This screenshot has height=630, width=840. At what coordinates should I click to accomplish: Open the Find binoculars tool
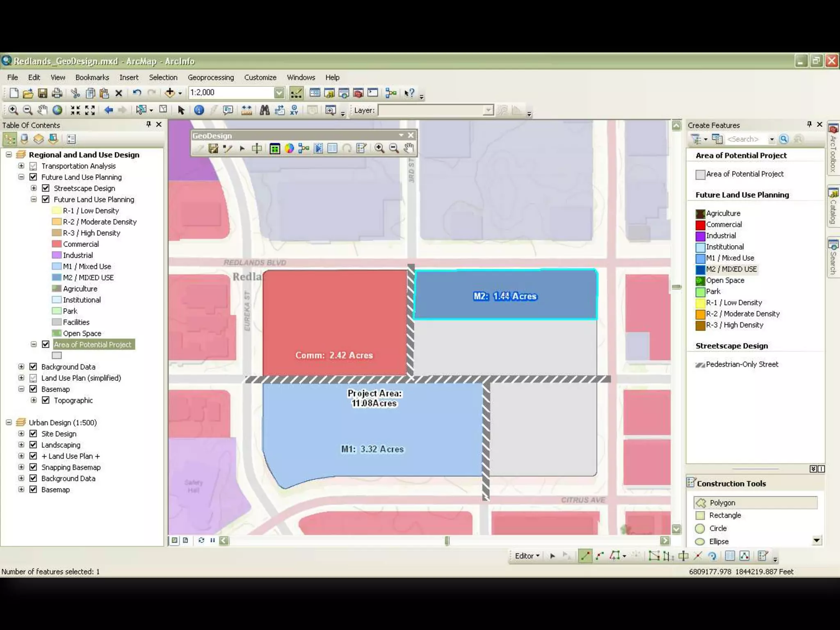265,110
